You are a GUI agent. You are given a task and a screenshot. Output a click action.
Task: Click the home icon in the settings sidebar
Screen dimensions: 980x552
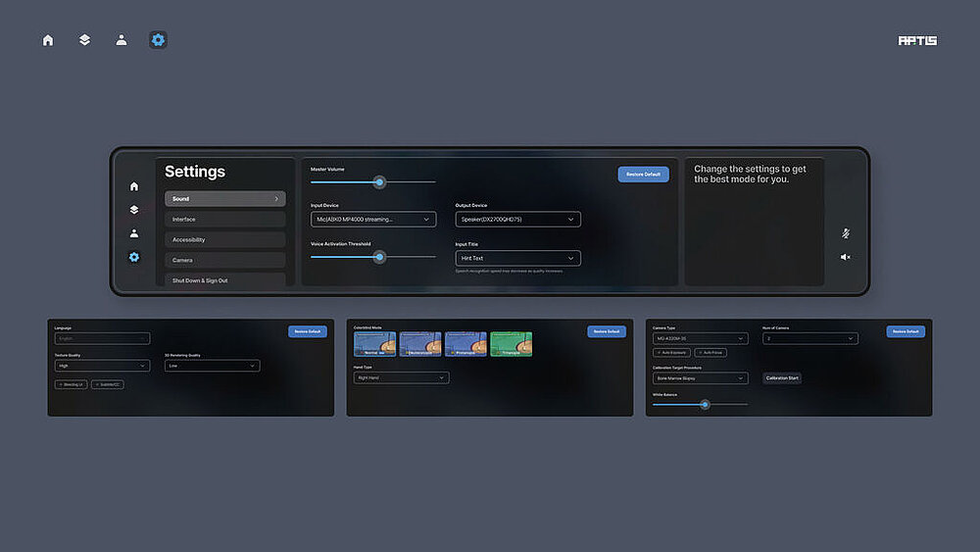pyautogui.click(x=134, y=186)
